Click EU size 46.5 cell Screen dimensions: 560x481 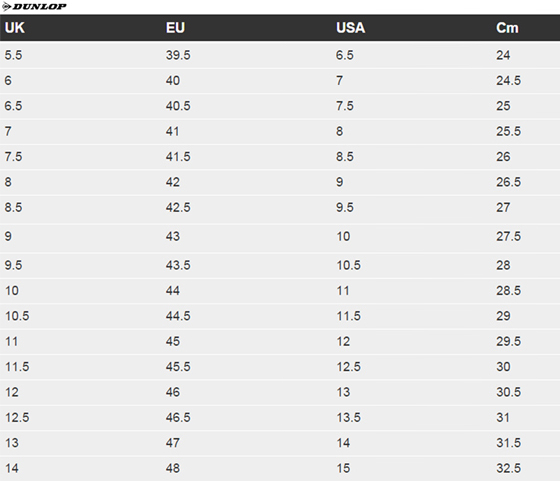[x=178, y=417]
